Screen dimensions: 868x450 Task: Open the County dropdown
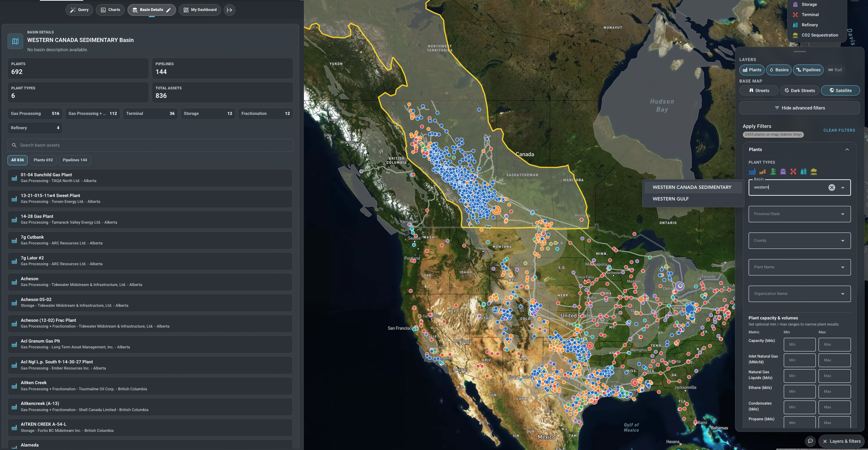pos(800,240)
